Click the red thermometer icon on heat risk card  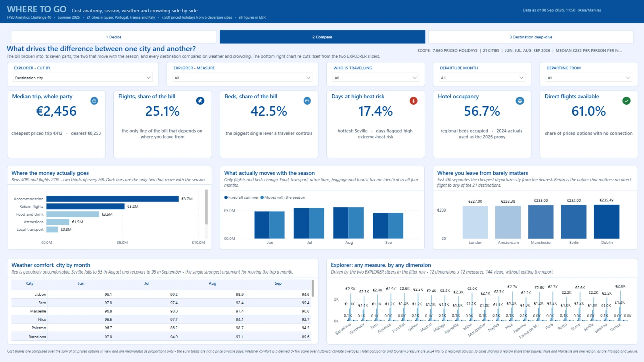pos(413,101)
